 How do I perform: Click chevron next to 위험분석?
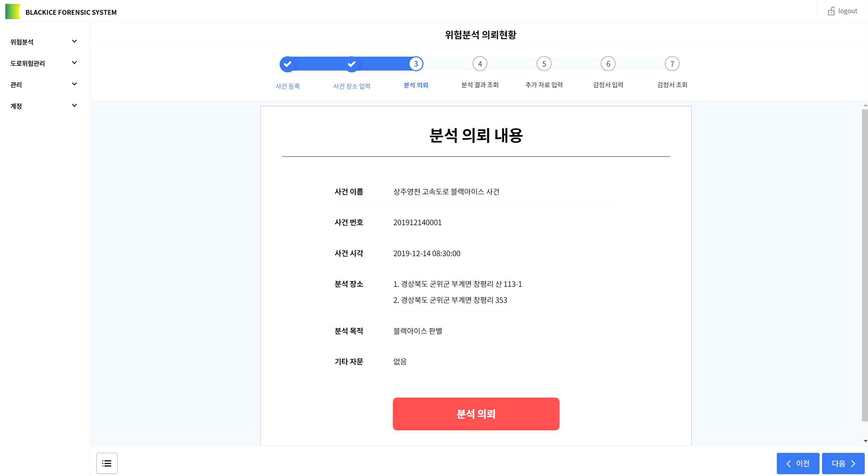(74, 41)
